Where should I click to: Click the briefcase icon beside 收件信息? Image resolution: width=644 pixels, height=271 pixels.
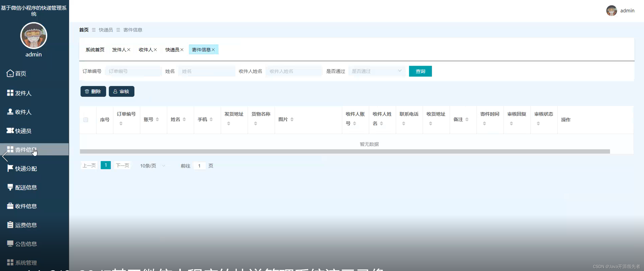point(10,206)
